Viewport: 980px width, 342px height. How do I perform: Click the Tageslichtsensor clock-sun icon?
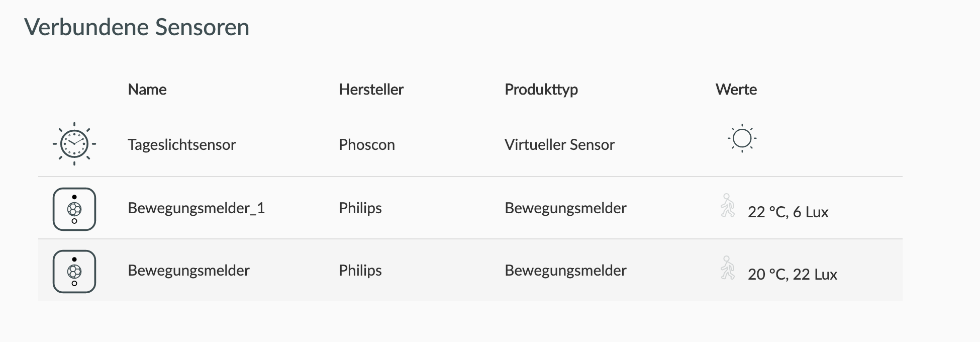74,144
